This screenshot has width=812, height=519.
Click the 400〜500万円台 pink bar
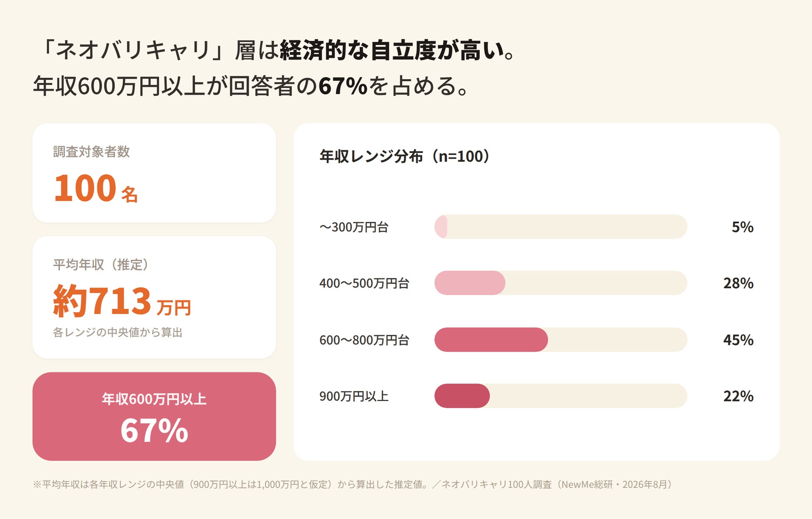pyautogui.click(x=470, y=283)
